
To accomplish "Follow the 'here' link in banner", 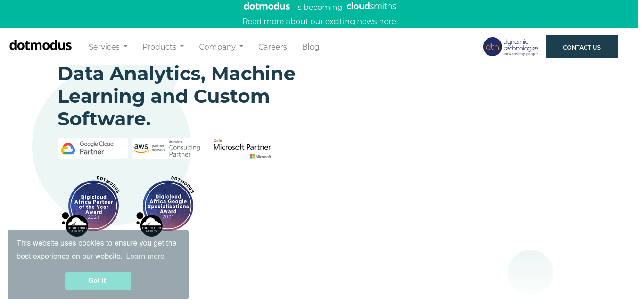I will tap(388, 21).
